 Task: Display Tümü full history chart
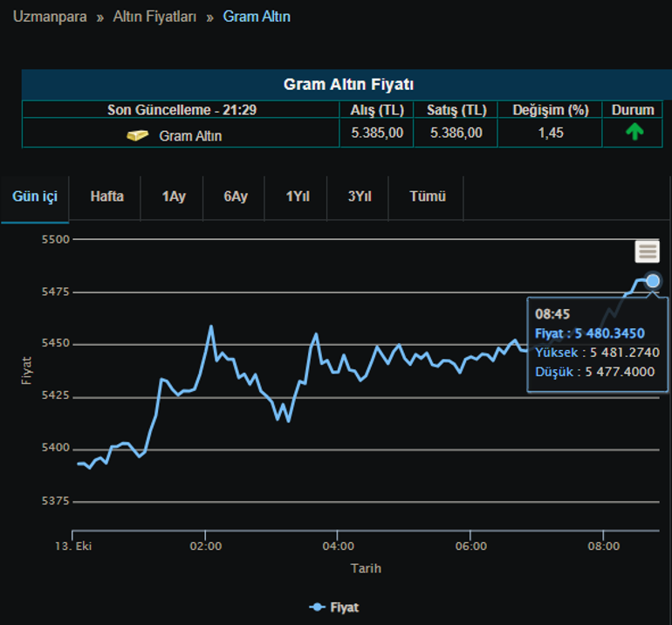pos(428,196)
